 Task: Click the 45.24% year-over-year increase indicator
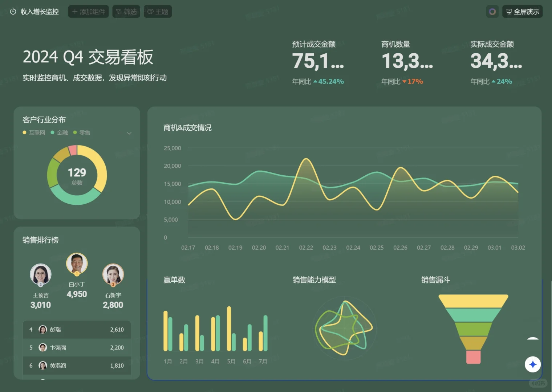coord(329,82)
